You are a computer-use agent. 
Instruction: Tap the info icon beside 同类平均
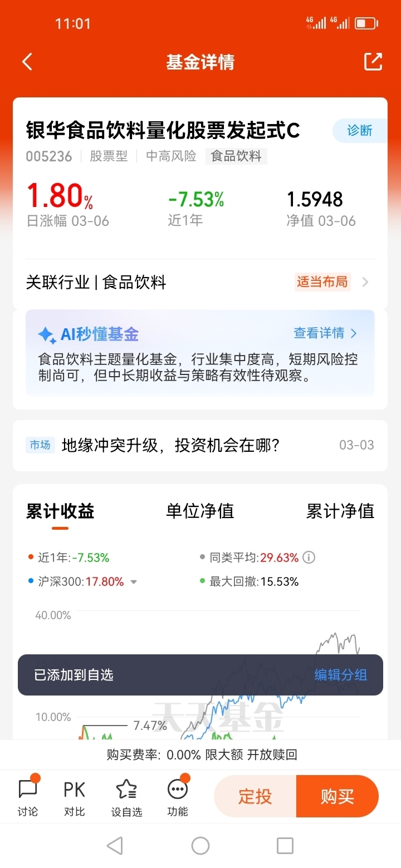click(x=309, y=558)
